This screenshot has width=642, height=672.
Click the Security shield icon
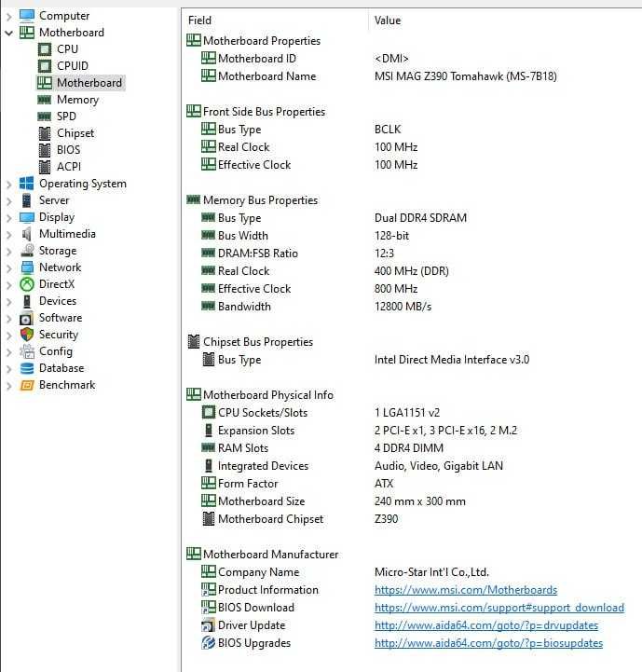(x=27, y=335)
